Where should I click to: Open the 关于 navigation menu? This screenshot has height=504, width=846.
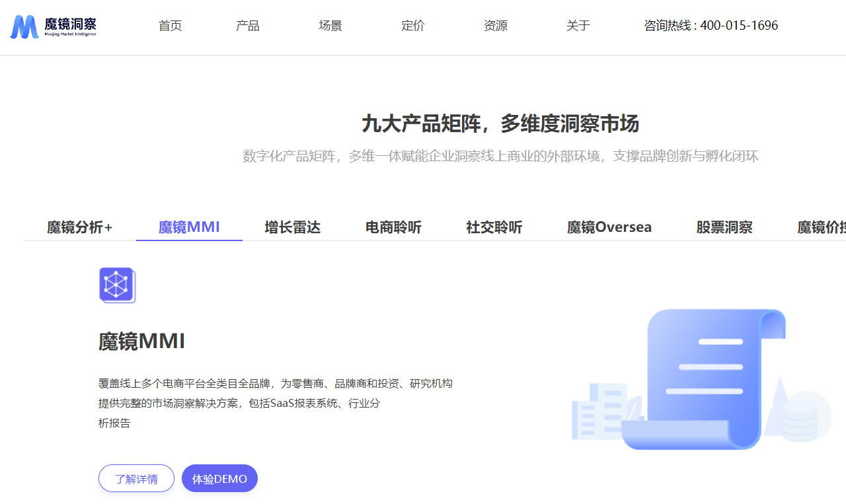pos(578,26)
